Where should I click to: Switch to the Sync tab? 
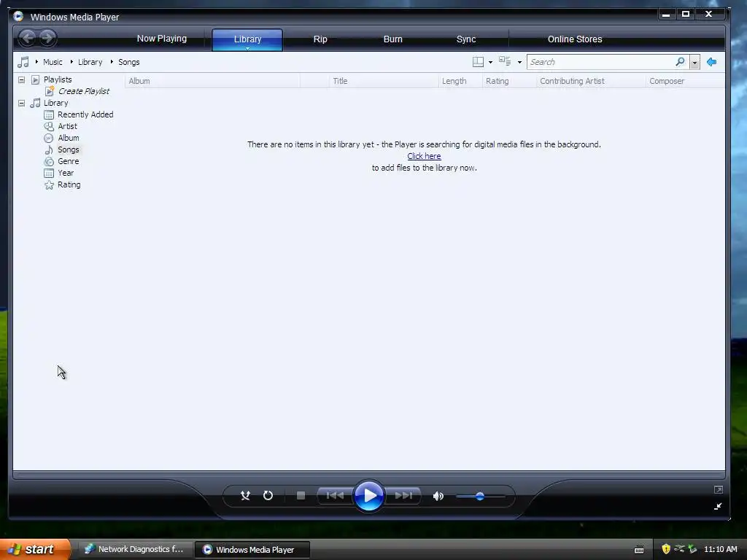pyautogui.click(x=466, y=39)
